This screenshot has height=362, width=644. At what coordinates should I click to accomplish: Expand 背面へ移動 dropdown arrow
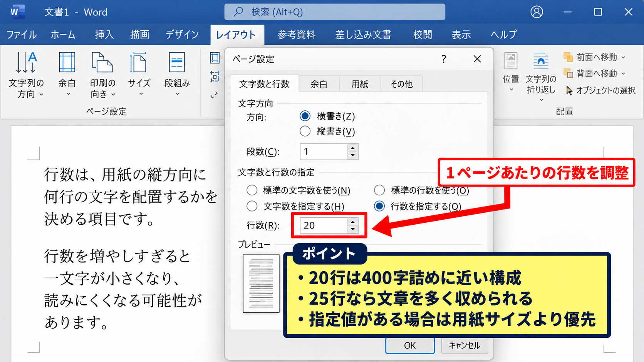point(623,73)
